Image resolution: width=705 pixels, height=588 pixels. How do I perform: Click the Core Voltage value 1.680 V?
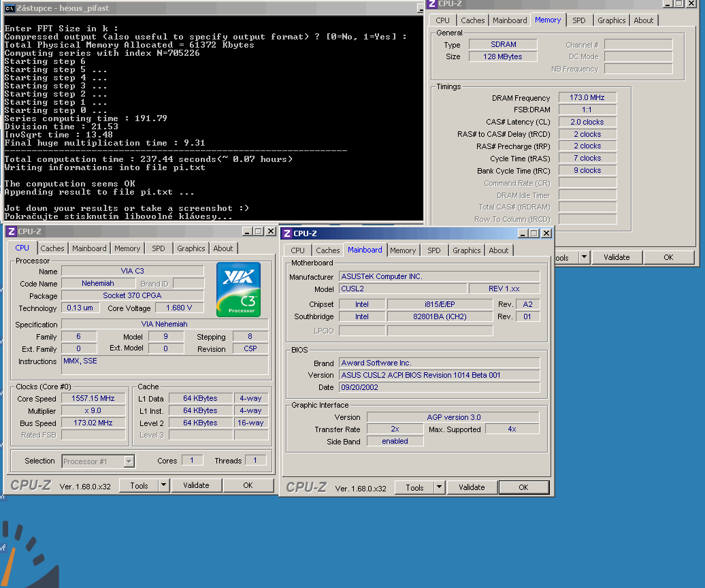click(x=179, y=308)
